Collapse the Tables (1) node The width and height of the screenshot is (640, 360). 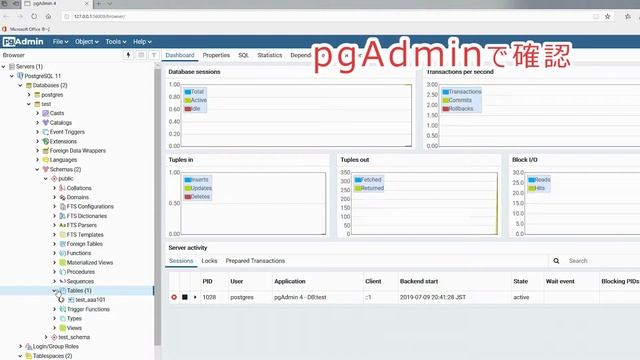click(x=54, y=291)
